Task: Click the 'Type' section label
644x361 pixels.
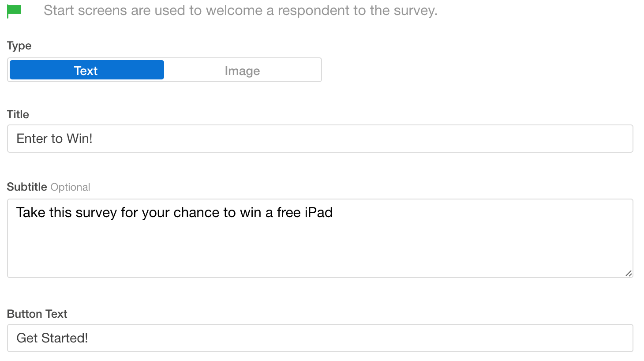Action: [19, 45]
